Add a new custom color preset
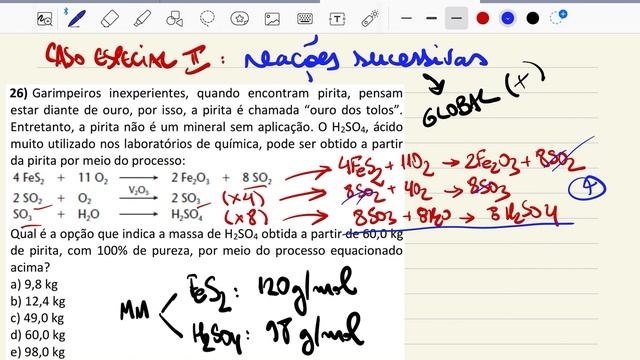Screen dimensions: 640x360 tap(558, 18)
